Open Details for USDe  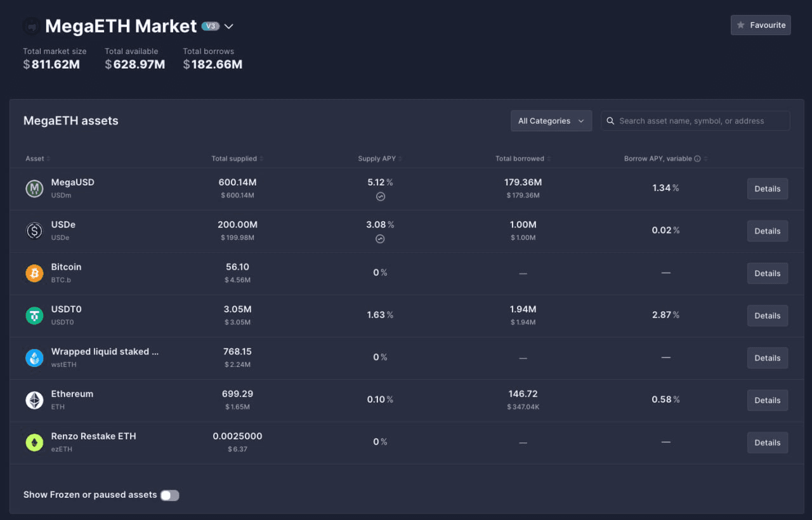tap(768, 231)
